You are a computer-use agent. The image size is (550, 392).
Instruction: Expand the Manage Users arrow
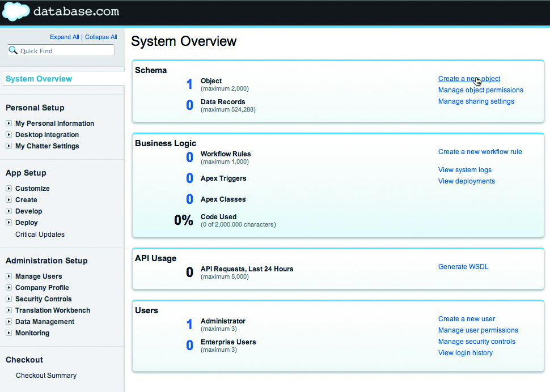(9, 276)
